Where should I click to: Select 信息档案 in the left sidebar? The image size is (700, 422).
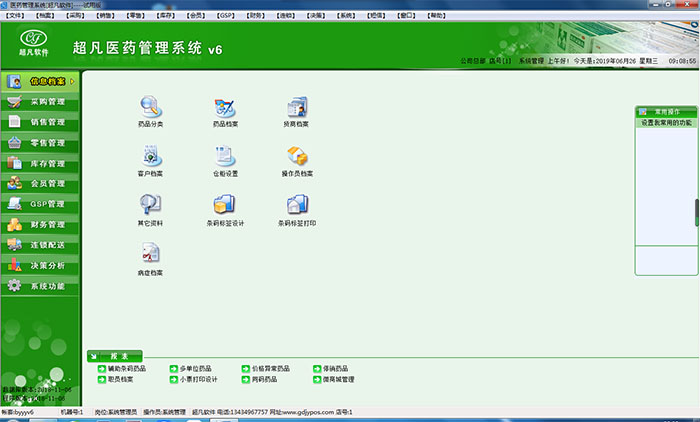[x=40, y=81]
